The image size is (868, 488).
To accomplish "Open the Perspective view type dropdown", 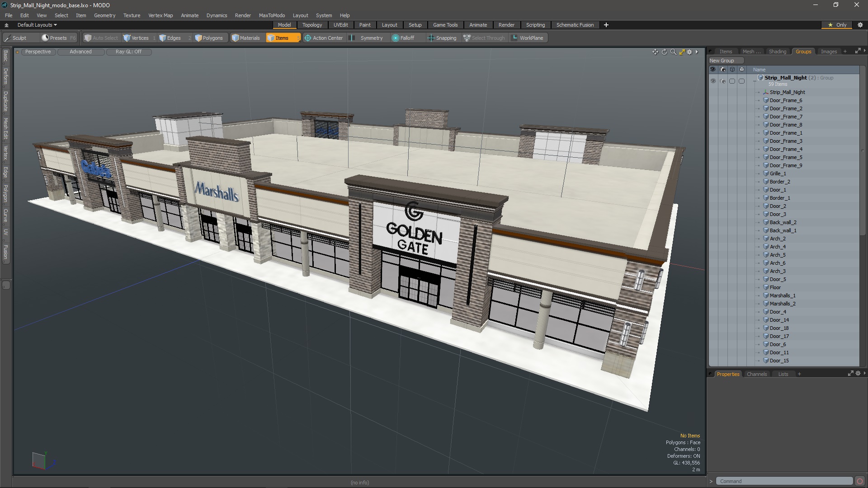I will tap(38, 52).
